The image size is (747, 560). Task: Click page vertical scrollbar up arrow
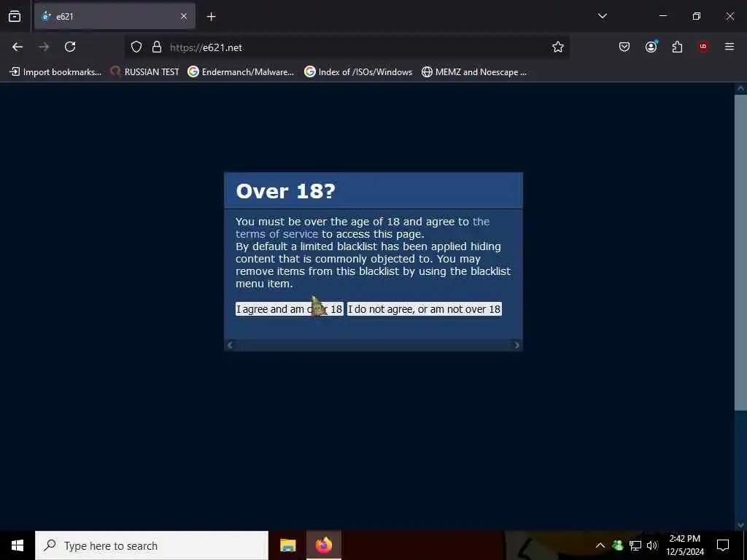point(740,88)
